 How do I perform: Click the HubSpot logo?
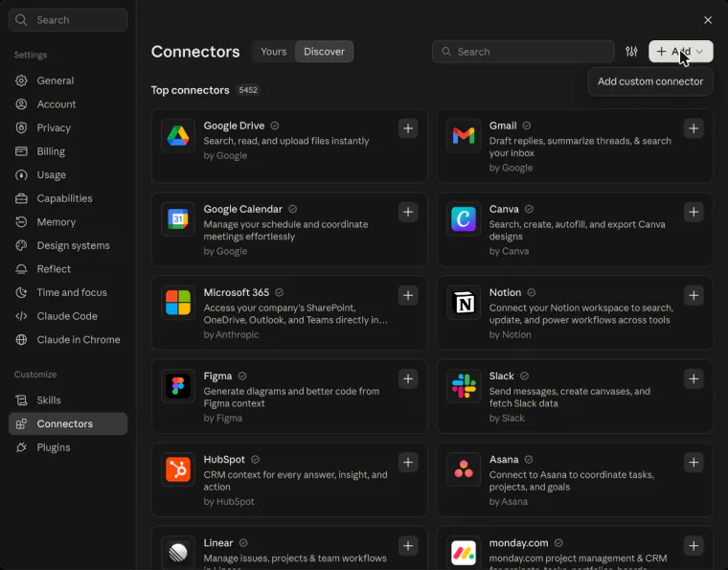178,469
